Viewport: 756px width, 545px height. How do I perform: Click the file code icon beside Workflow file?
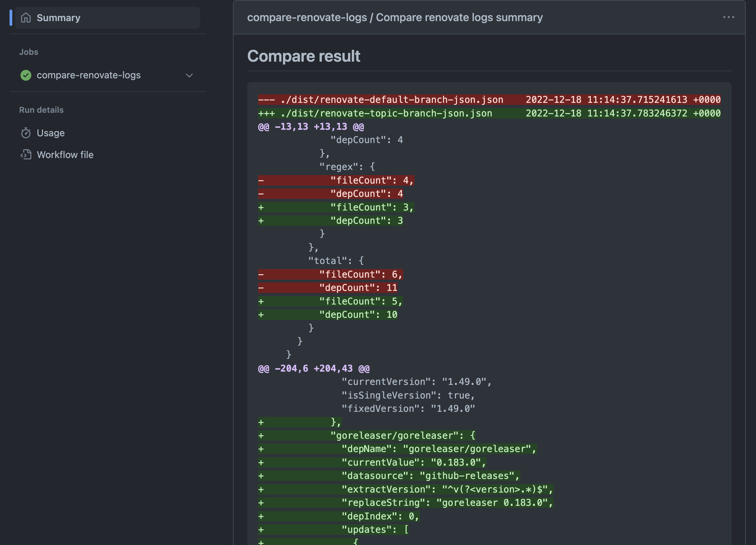click(26, 155)
